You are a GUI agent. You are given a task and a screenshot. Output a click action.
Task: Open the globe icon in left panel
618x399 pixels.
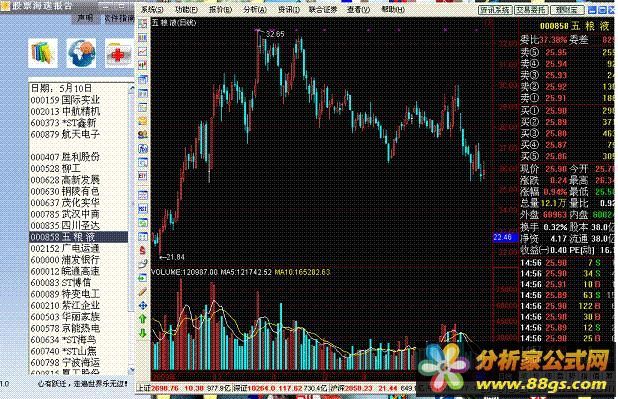(x=81, y=53)
